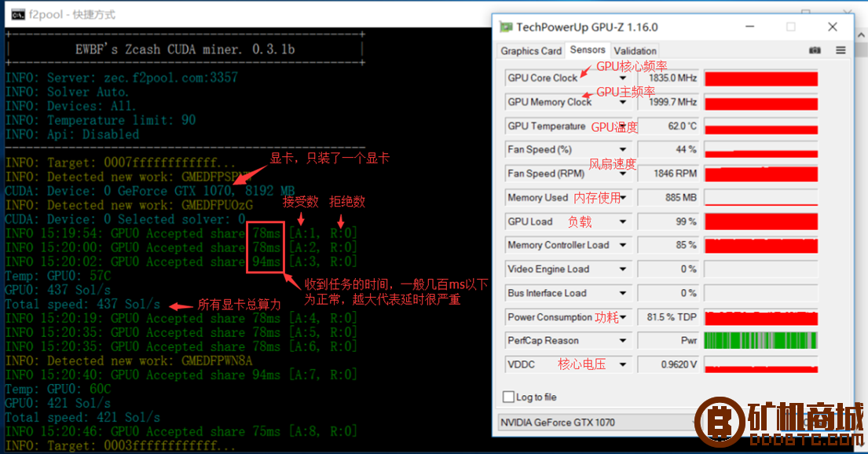Open the GPU Load sensor dropdown
The height and width of the screenshot is (454, 868).
click(623, 222)
